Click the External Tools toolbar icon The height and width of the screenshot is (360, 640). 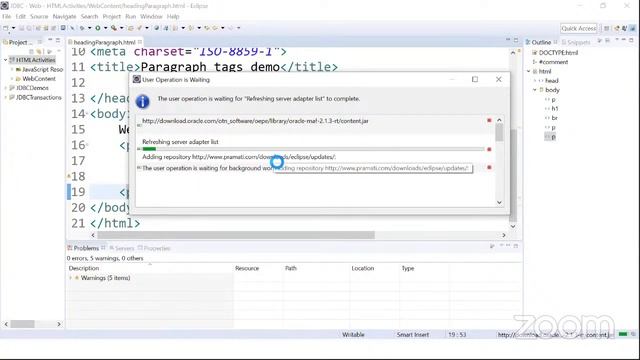point(114,28)
